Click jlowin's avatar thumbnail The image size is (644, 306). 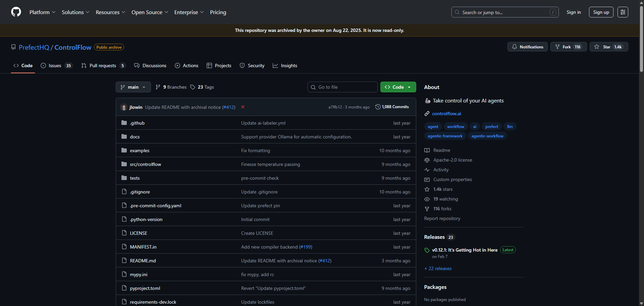(124, 107)
